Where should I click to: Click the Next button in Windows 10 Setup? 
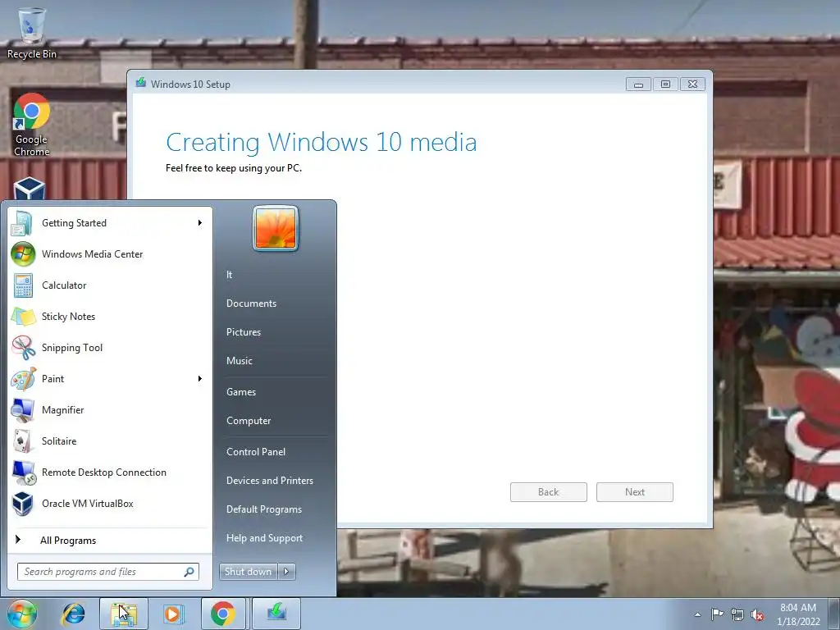point(635,492)
